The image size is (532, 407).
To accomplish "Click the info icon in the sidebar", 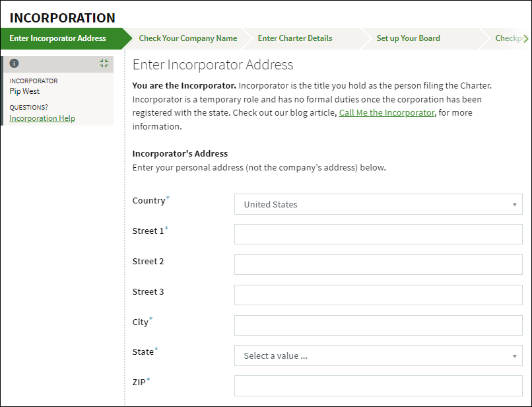I will [14, 63].
